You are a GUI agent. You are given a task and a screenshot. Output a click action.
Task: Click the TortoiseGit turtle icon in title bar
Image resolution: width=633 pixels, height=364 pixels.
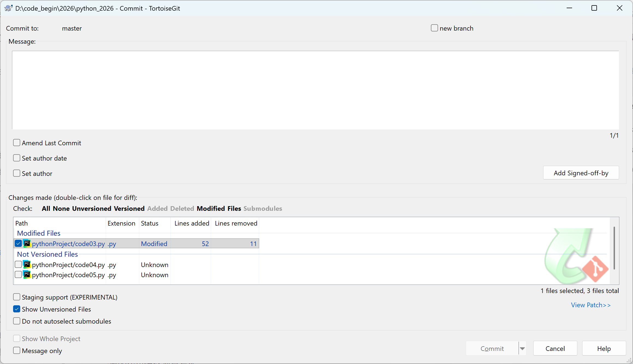[8, 8]
